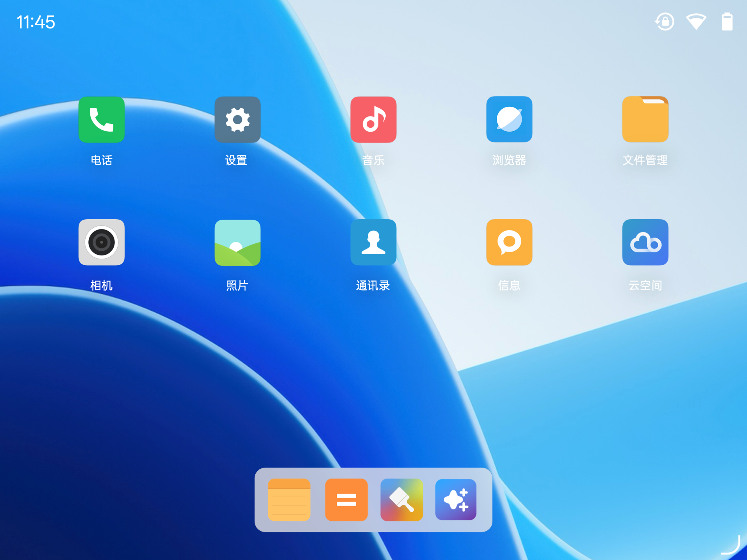
Task: Open the 照片 photos gallery
Action: 237,242
